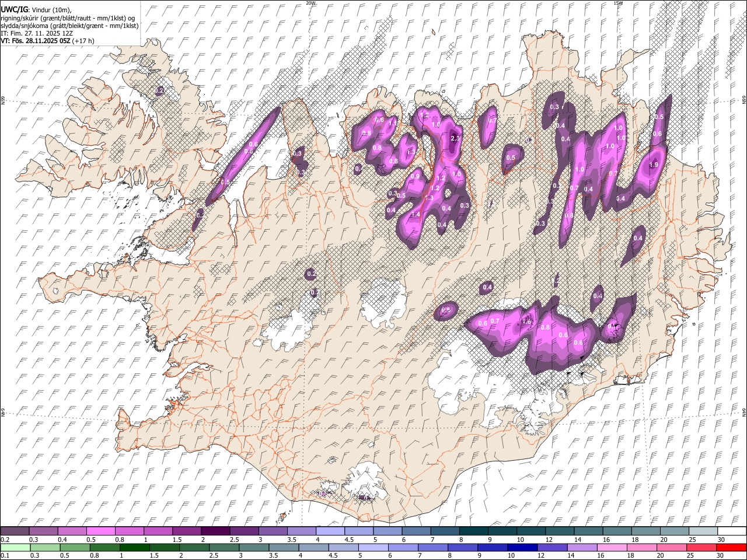Click the top legend swatch between 0.2 and 0.3
This screenshot has width=747, height=560.
coord(15,531)
